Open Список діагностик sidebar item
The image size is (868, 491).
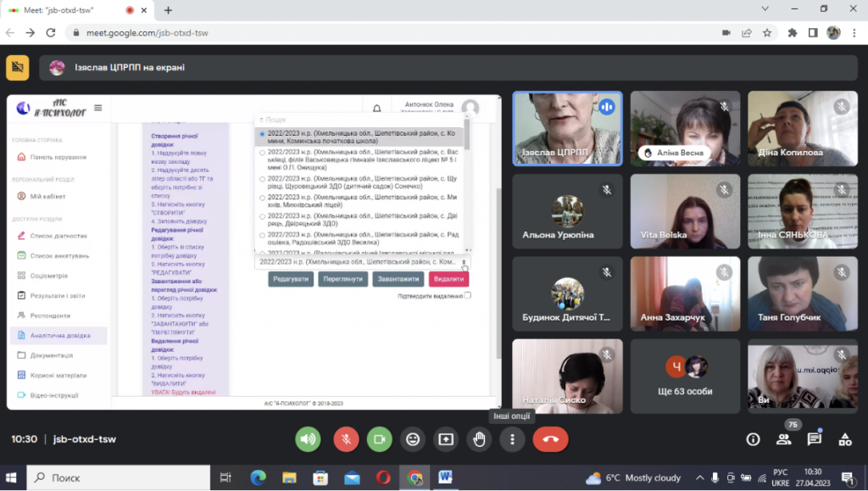coord(58,236)
